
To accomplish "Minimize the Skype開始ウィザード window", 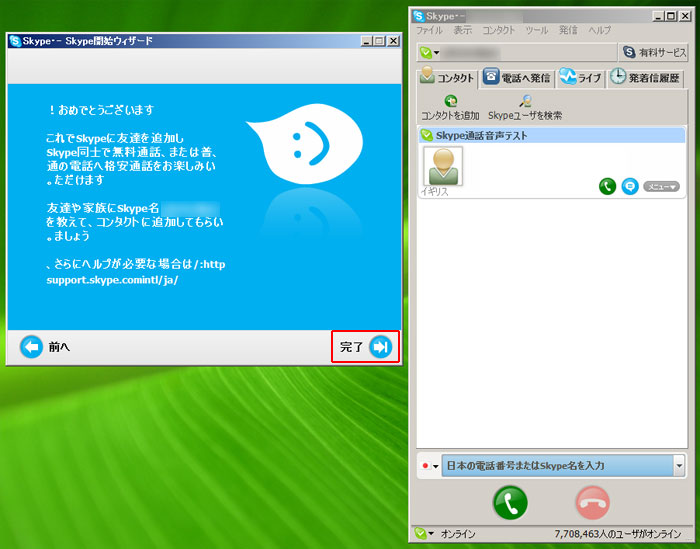I will [367, 41].
